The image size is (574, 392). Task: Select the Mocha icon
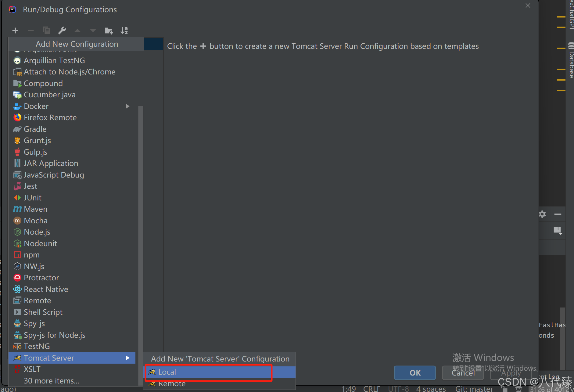coord(17,221)
